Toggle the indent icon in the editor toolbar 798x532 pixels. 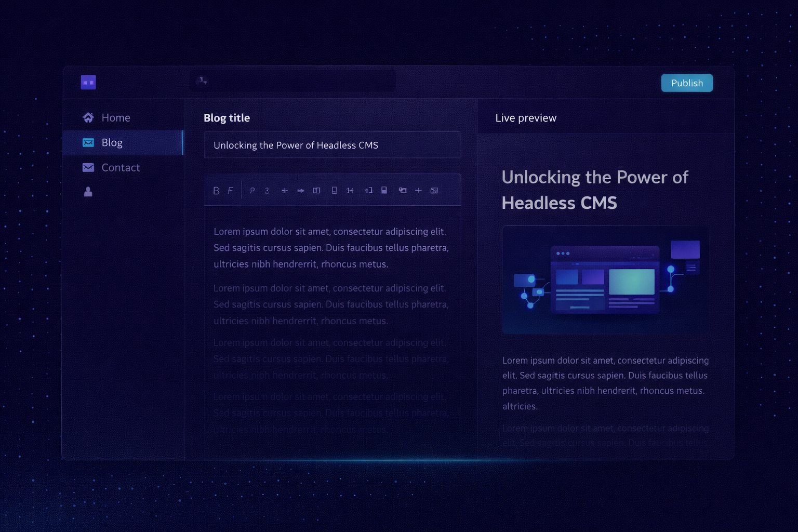(x=368, y=190)
